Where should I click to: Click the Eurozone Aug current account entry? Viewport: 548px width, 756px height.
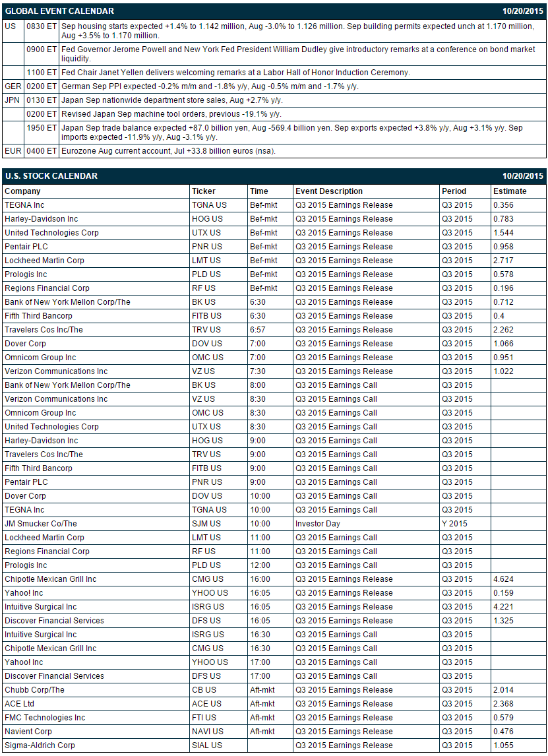pyautogui.click(x=169, y=151)
